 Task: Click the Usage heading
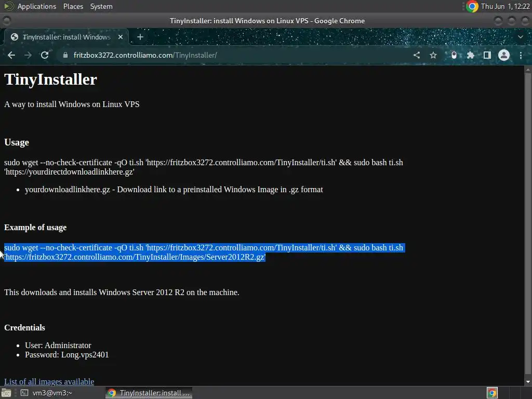[x=17, y=142]
